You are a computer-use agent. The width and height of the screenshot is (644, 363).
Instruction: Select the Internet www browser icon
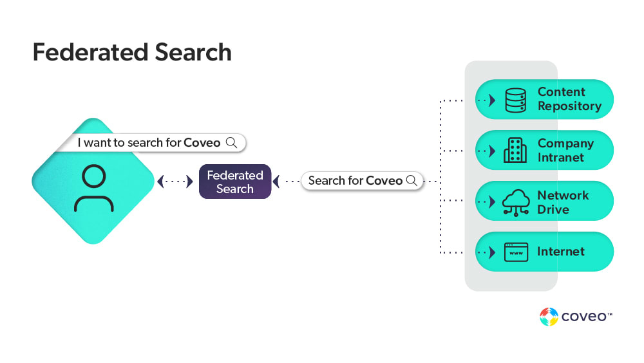(x=516, y=252)
